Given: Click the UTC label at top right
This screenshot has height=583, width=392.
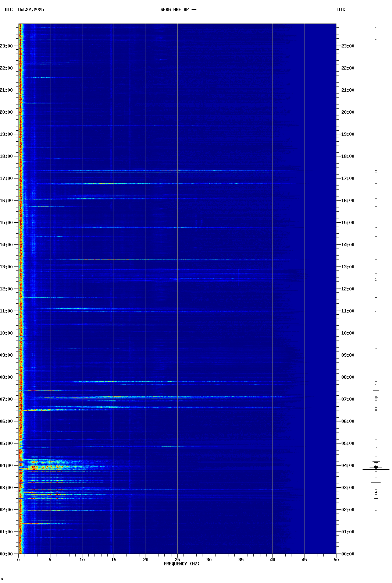Looking at the screenshot, I should [x=341, y=10].
